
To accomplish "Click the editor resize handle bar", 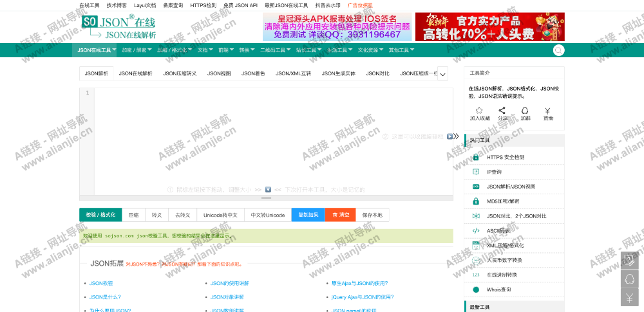I will point(266,198).
